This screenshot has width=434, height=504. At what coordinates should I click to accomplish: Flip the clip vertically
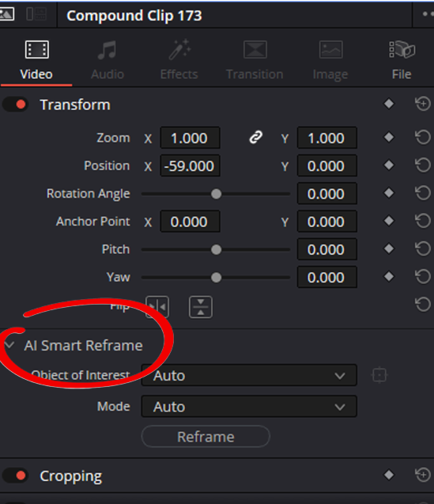[x=201, y=307]
